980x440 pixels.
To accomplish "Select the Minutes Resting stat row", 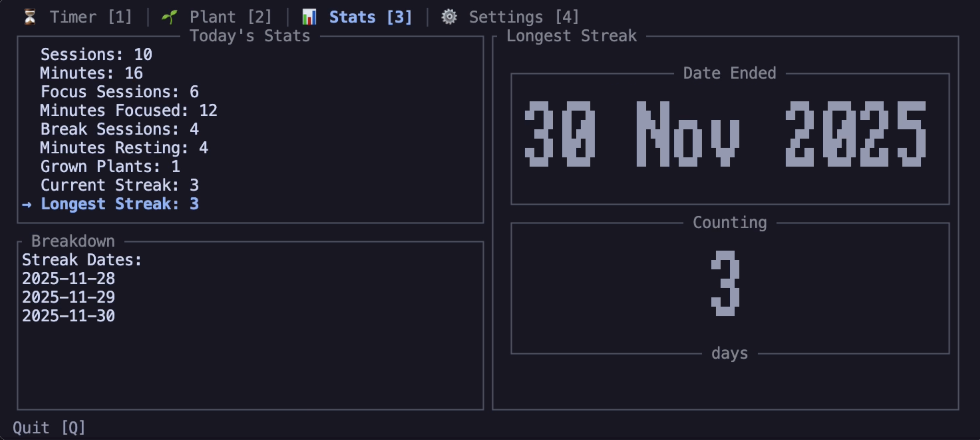I will click(124, 148).
